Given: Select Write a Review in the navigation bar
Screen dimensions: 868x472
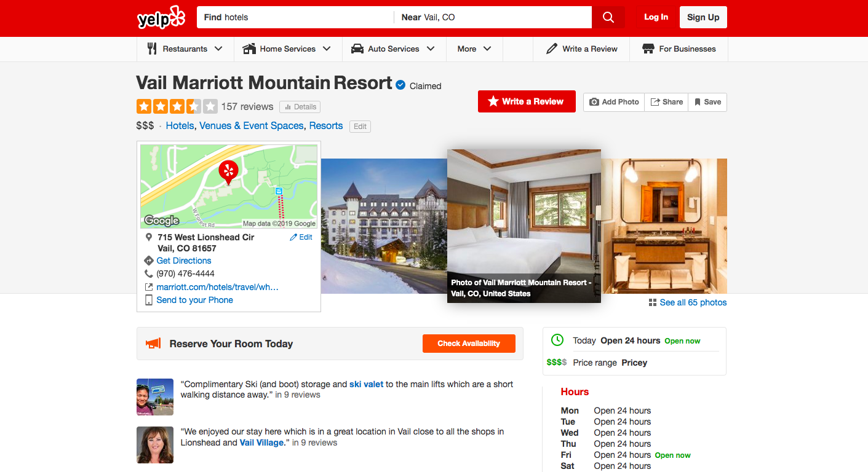Looking at the screenshot, I should click(x=581, y=49).
